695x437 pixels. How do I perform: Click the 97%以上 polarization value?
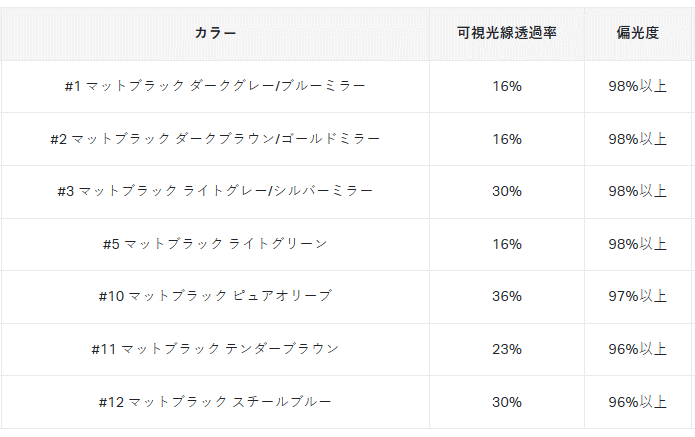click(x=637, y=297)
